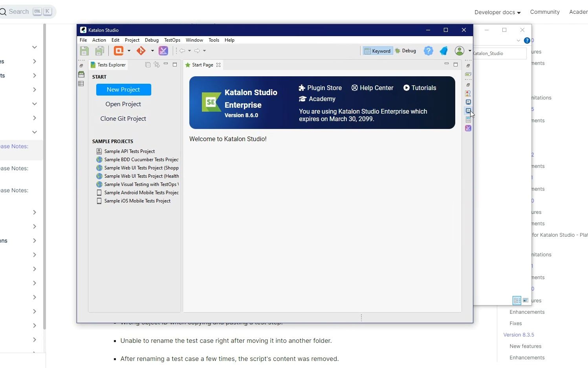The width and height of the screenshot is (588, 368).
Task: Switch to the Debug perspective
Action: [x=405, y=51]
